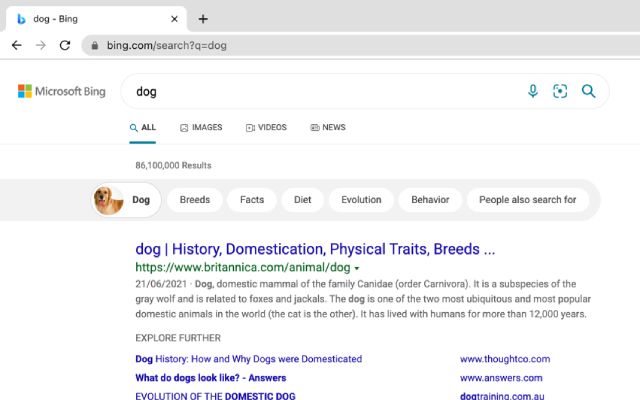Start voice search with microphone icon

(533, 91)
